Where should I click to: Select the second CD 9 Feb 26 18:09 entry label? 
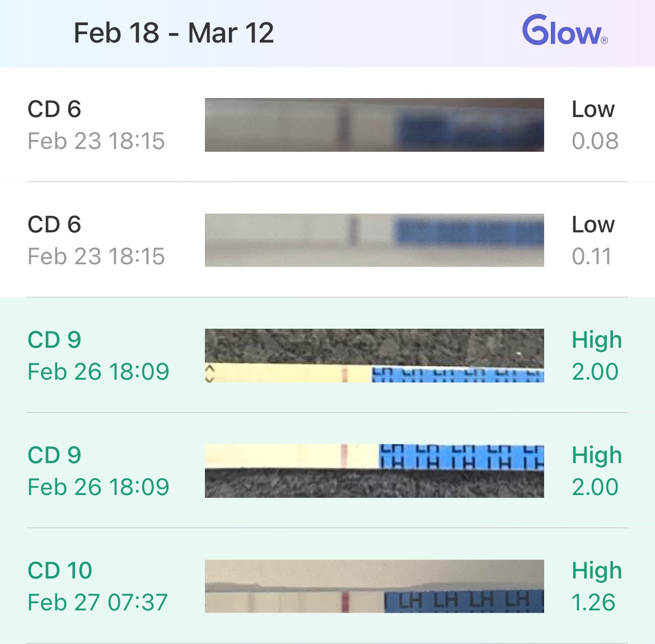pyautogui.click(x=98, y=470)
